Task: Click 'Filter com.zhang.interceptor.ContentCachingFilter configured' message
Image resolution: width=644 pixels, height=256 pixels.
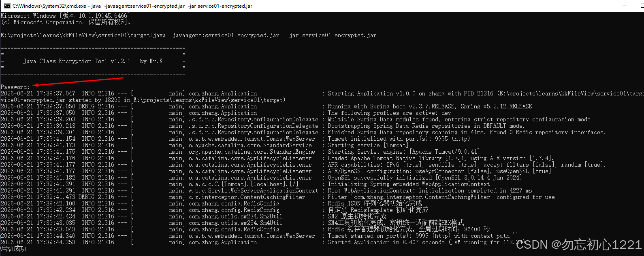Action: [x=441, y=197]
